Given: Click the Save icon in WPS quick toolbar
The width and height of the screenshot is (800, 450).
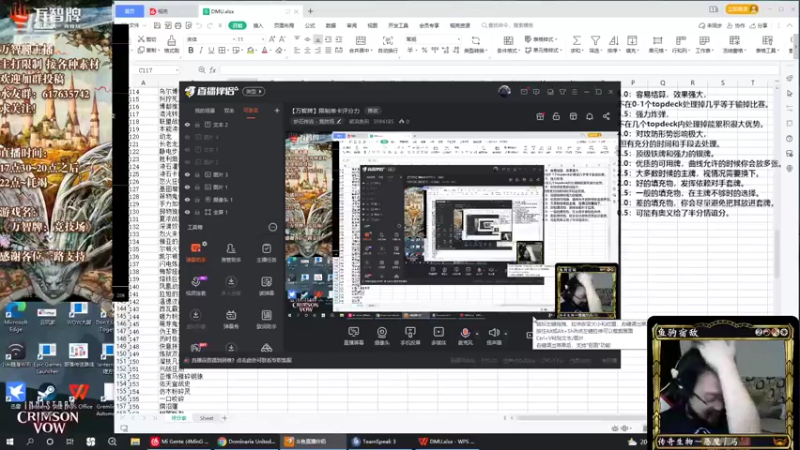Looking at the screenshot, I should pos(157,26).
